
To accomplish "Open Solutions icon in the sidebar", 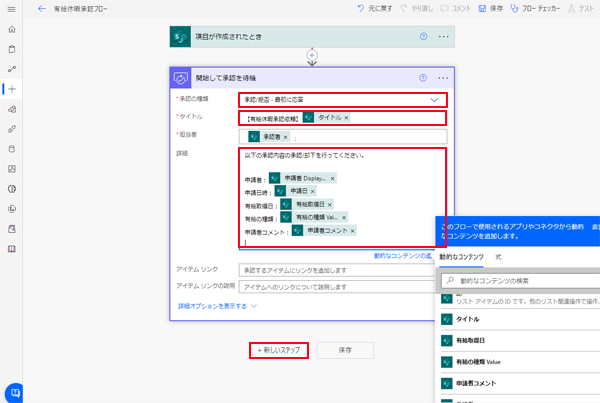I will 12,229.
